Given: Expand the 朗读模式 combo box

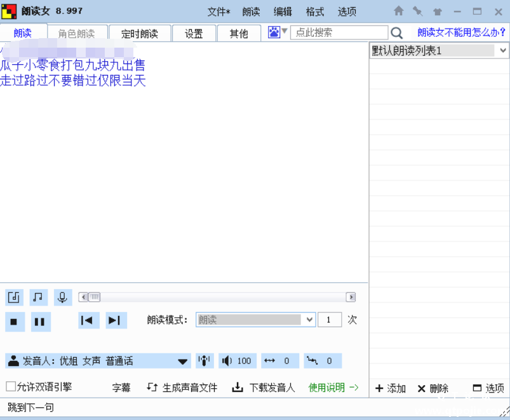Looking at the screenshot, I should 256,320.
